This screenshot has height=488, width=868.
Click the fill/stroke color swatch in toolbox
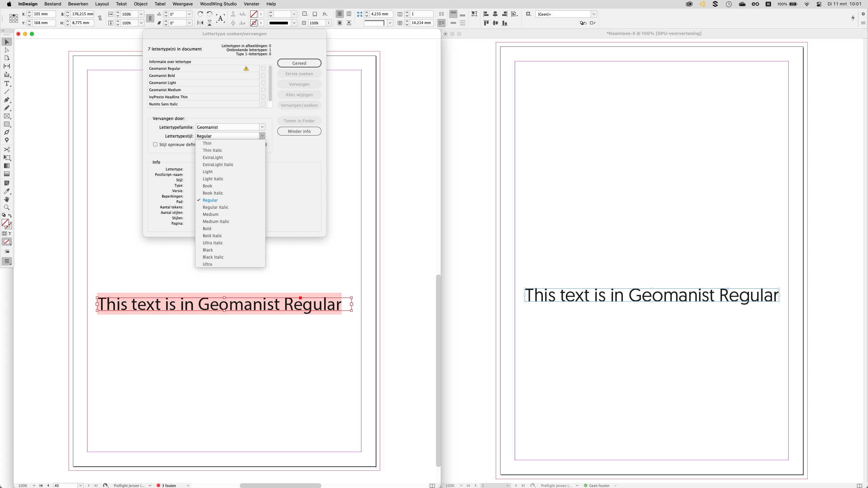tap(6, 223)
